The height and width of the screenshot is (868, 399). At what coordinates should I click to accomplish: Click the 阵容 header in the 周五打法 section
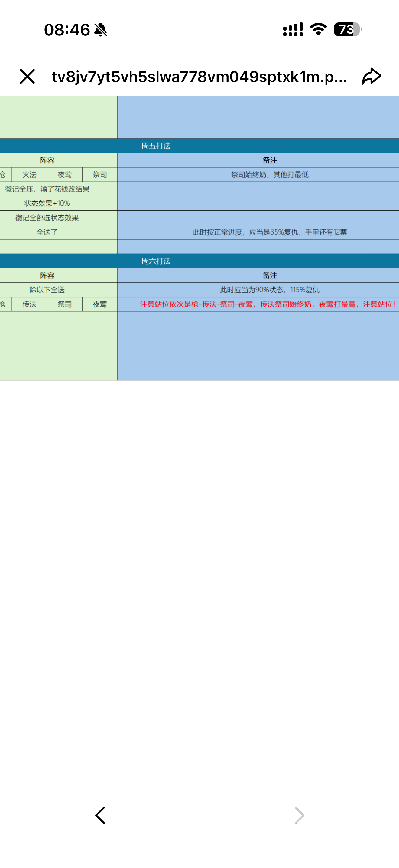47,160
